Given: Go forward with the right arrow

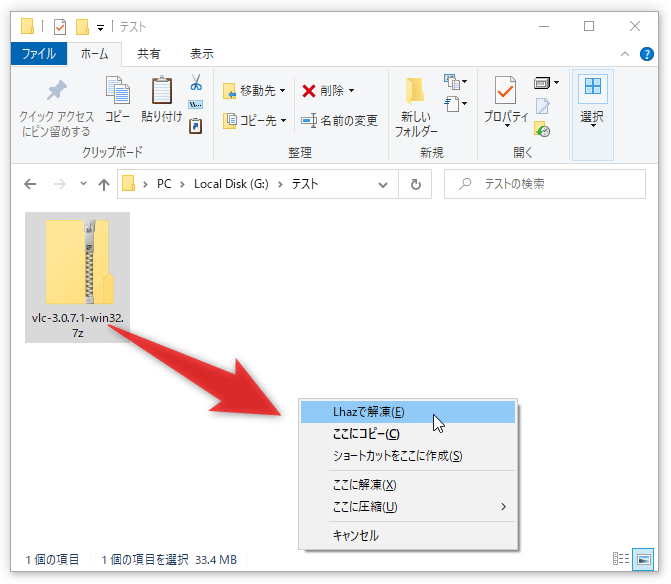Looking at the screenshot, I should click(x=59, y=184).
